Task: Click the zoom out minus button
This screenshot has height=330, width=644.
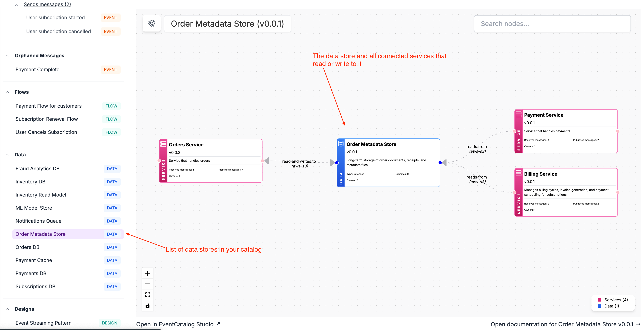Action: coord(147,284)
